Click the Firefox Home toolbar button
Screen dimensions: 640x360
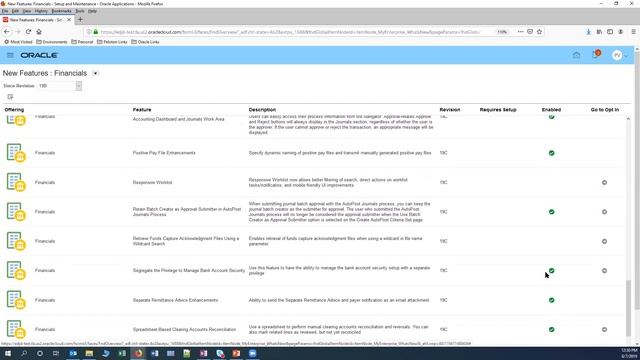(x=39, y=31)
